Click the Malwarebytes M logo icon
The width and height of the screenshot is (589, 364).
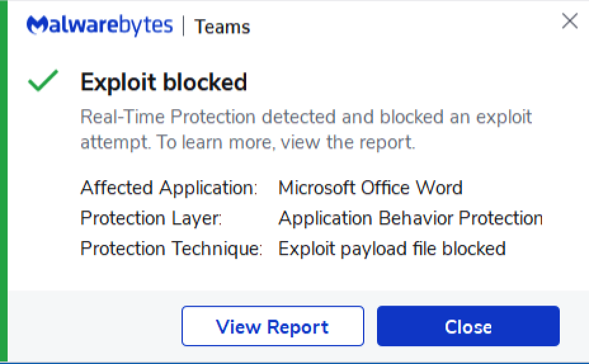37,25
